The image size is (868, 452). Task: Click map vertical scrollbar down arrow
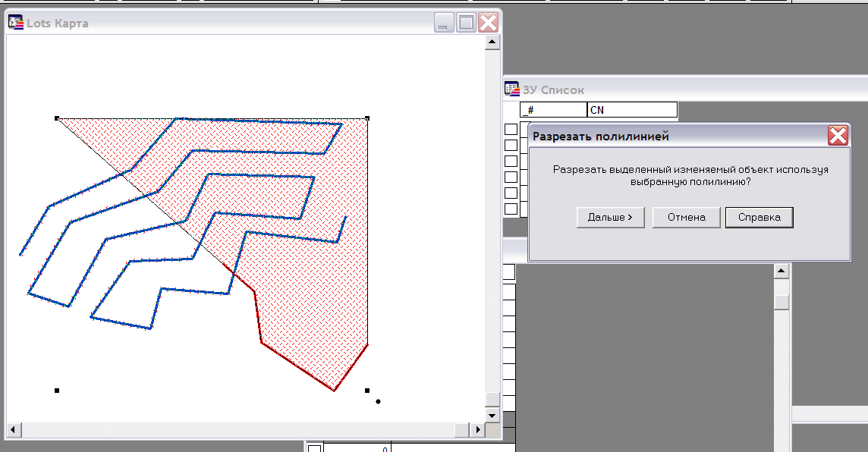tap(492, 415)
